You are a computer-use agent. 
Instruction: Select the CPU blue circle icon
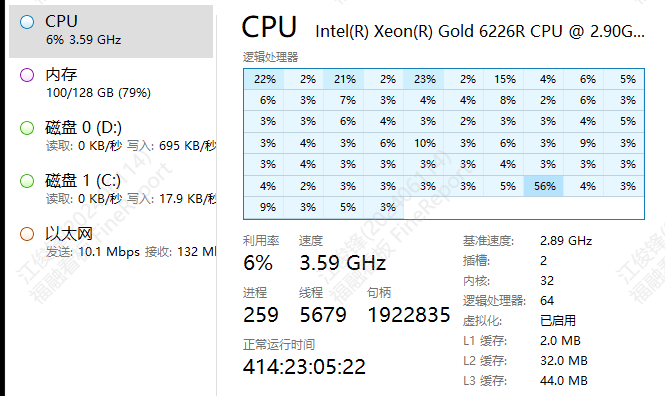[27, 22]
